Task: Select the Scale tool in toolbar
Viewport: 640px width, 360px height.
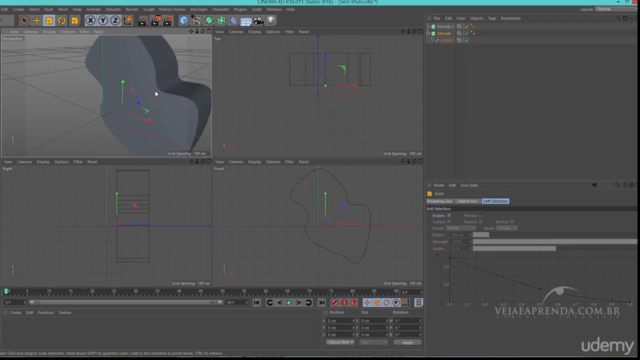Action: [49, 20]
